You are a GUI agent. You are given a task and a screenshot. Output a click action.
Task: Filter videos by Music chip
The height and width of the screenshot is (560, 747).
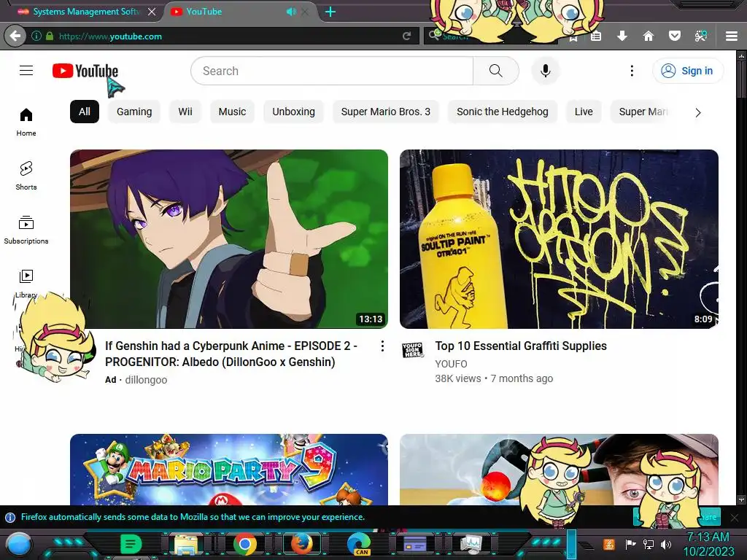pyautogui.click(x=232, y=112)
